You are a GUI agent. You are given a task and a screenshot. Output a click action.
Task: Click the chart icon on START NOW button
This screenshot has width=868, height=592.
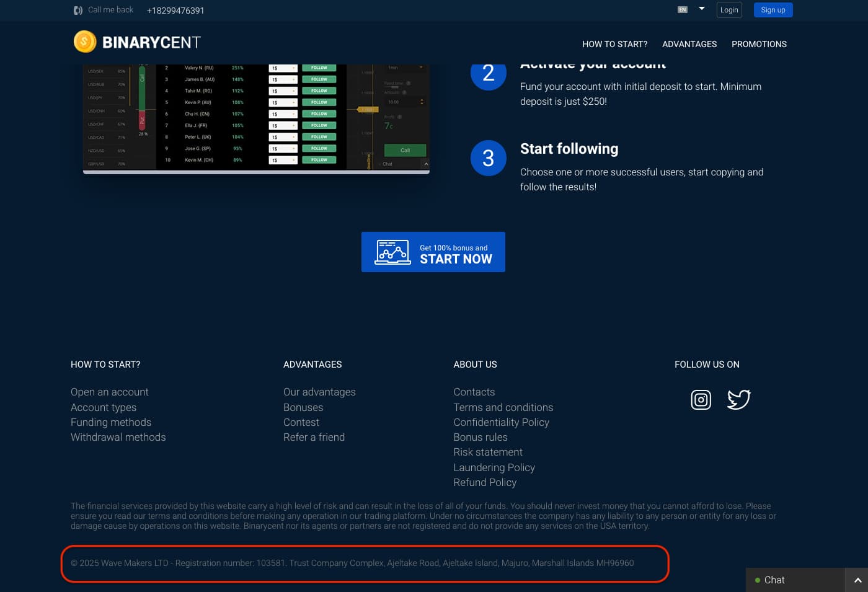click(392, 252)
